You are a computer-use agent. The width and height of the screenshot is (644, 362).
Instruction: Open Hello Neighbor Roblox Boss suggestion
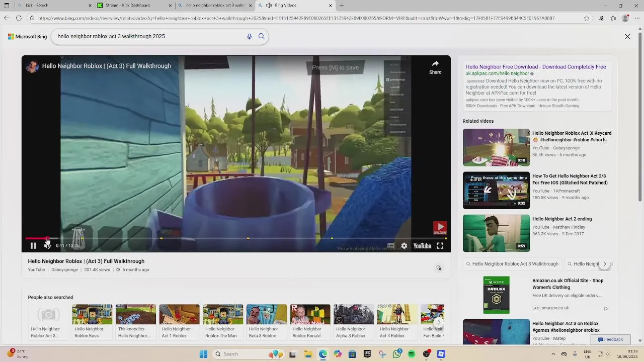point(92,321)
